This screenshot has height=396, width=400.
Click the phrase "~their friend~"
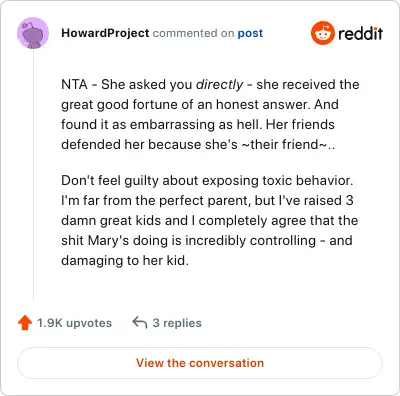pos(284,144)
